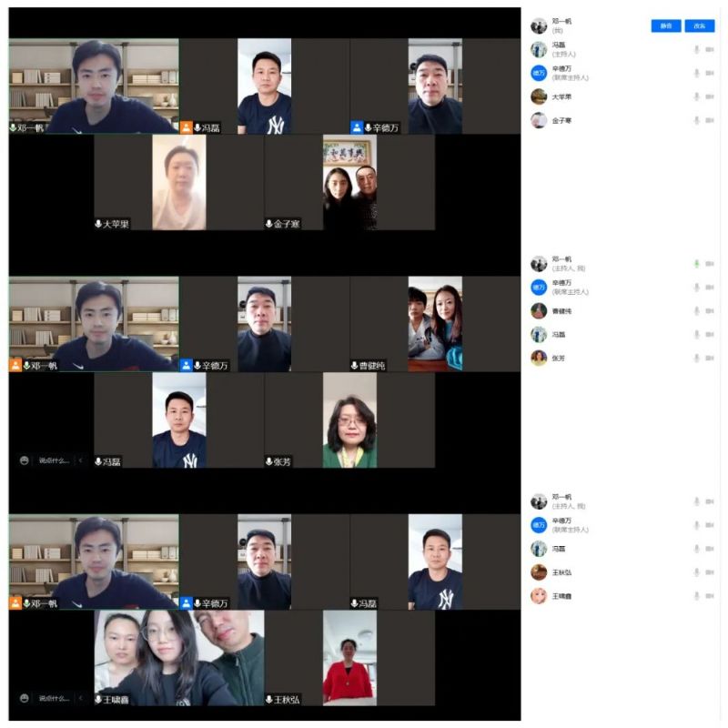Open emoji picker left of 王晓鑫's tile
This screenshot has height=728, width=728.
pyautogui.click(x=25, y=699)
